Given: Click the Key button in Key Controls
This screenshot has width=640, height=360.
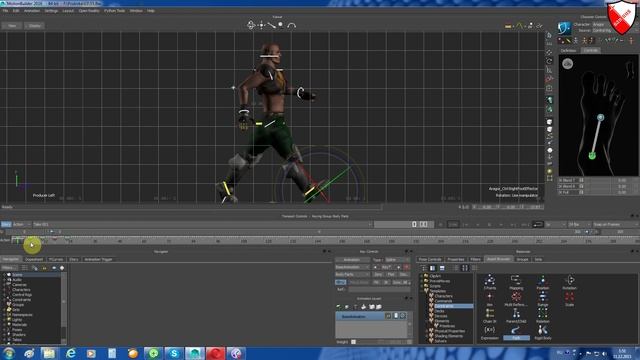Looking at the screenshot, I should (387, 267).
